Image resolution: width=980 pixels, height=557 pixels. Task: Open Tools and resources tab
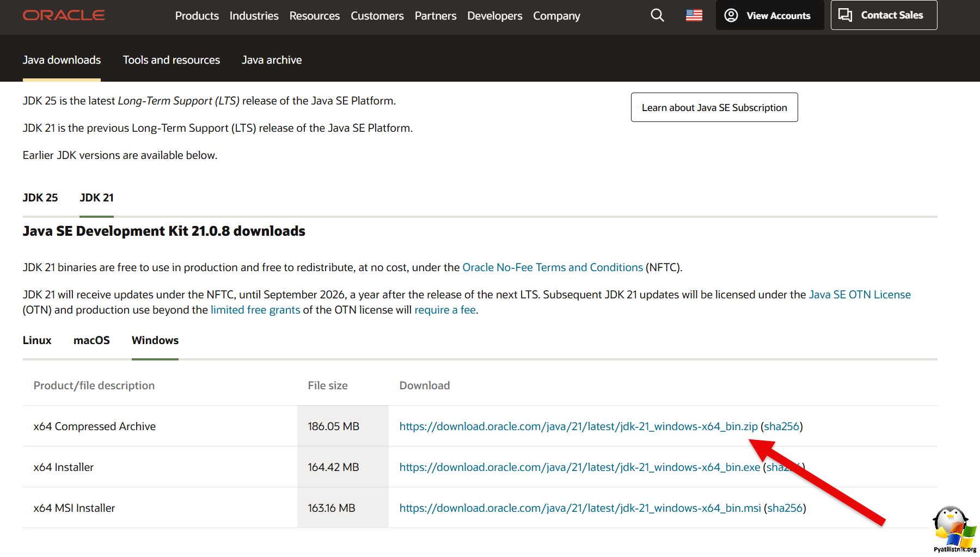click(x=171, y=60)
